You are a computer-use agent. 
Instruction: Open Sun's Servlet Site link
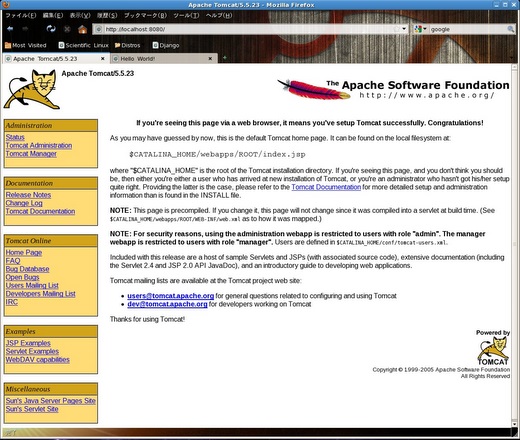pyautogui.click(x=32, y=409)
